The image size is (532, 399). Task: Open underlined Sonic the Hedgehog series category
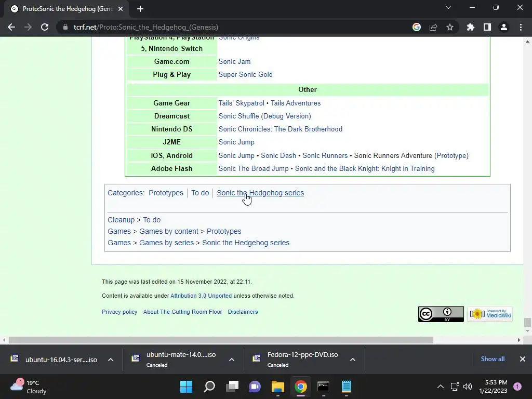(x=260, y=193)
